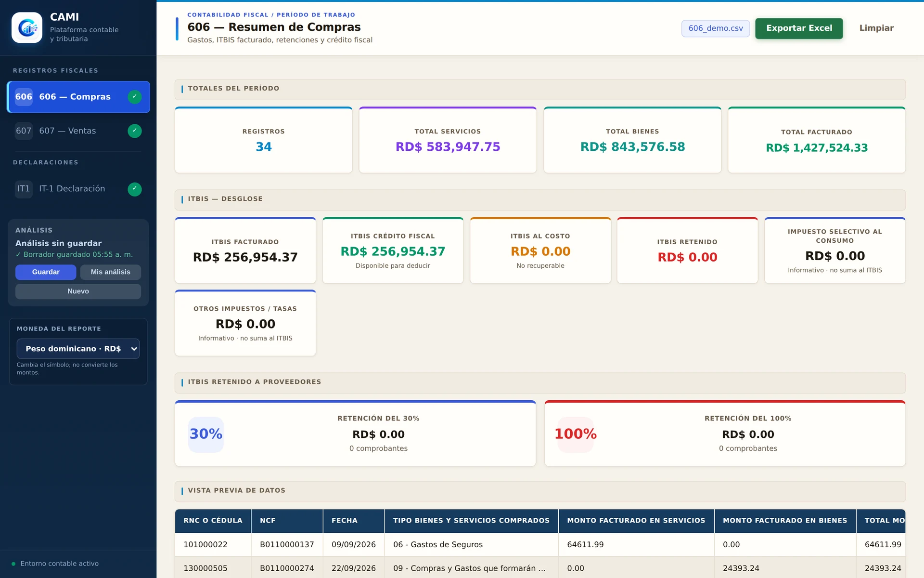Click Borrador guardado 05:55 a. m. status
This screenshot has height=578, width=924.
click(74, 255)
